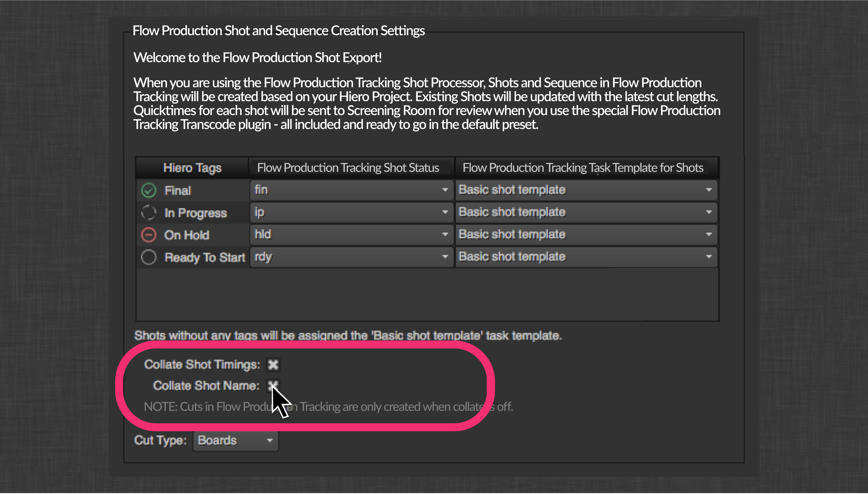The image size is (868, 494).
Task: Open the In Progress row task template dropdown
Action: pos(586,212)
